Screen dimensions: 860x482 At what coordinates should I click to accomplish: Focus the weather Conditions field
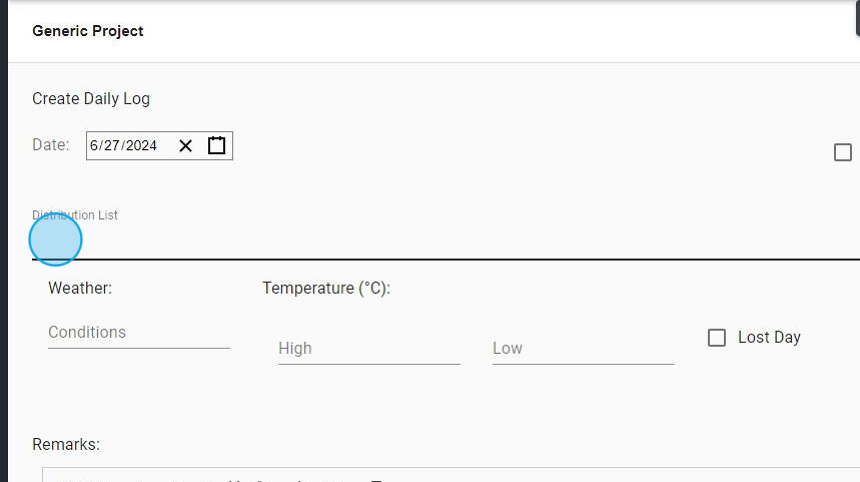coord(138,333)
